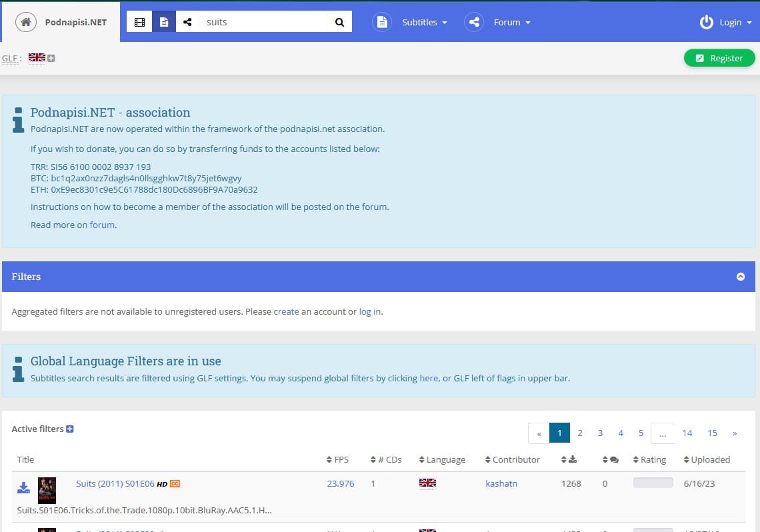The image size is (760, 532).
Task: Go to next results page arrow
Action: pos(735,433)
